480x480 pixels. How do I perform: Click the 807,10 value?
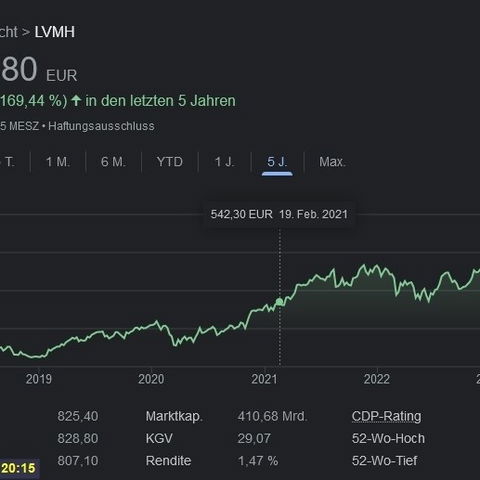78,461
